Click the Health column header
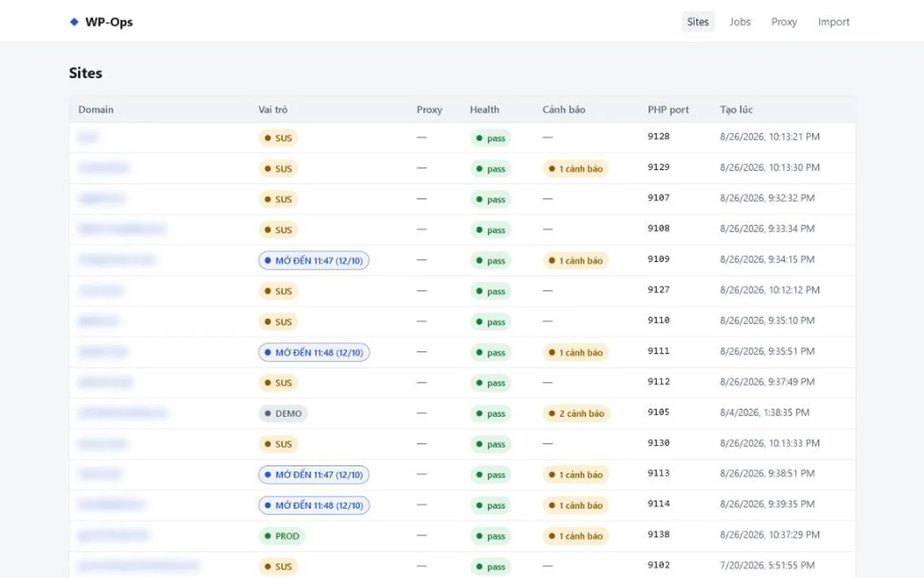 pyautogui.click(x=484, y=110)
